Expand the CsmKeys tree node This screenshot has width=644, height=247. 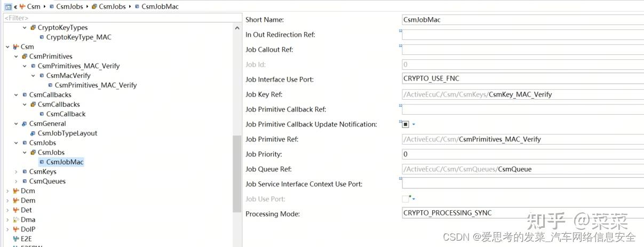pyautogui.click(x=16, y=172)
